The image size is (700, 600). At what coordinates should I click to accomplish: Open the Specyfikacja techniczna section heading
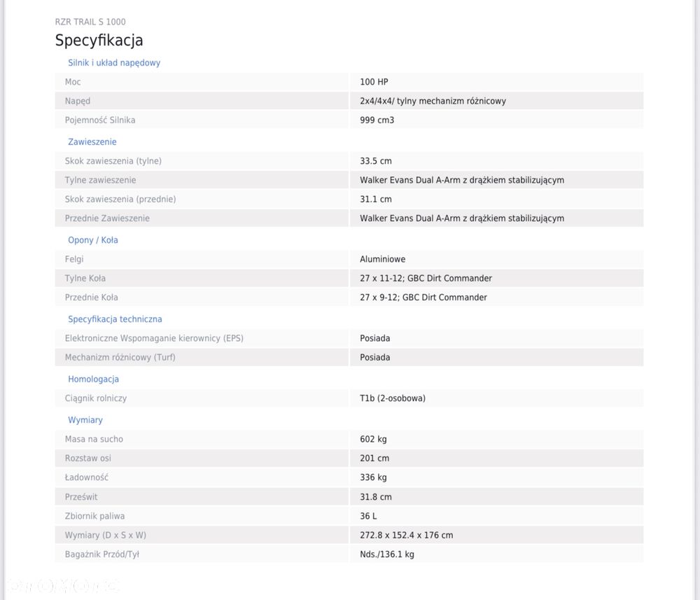tap(115, 319)
